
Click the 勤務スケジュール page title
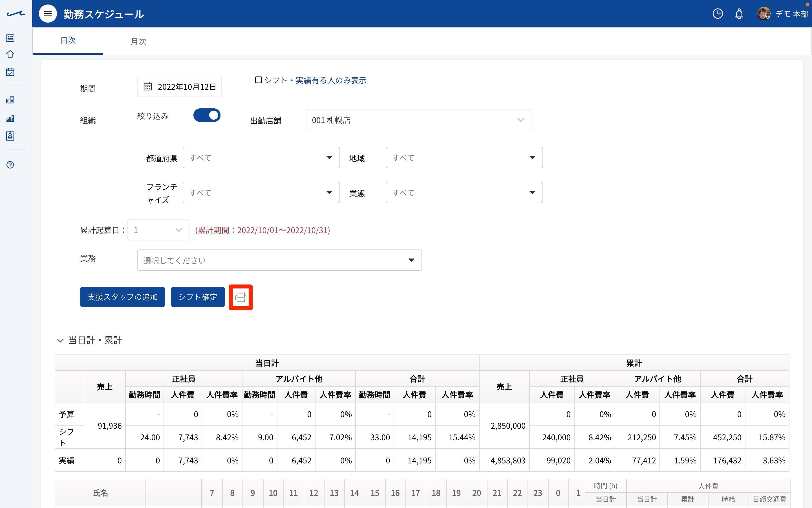(104, 14)
